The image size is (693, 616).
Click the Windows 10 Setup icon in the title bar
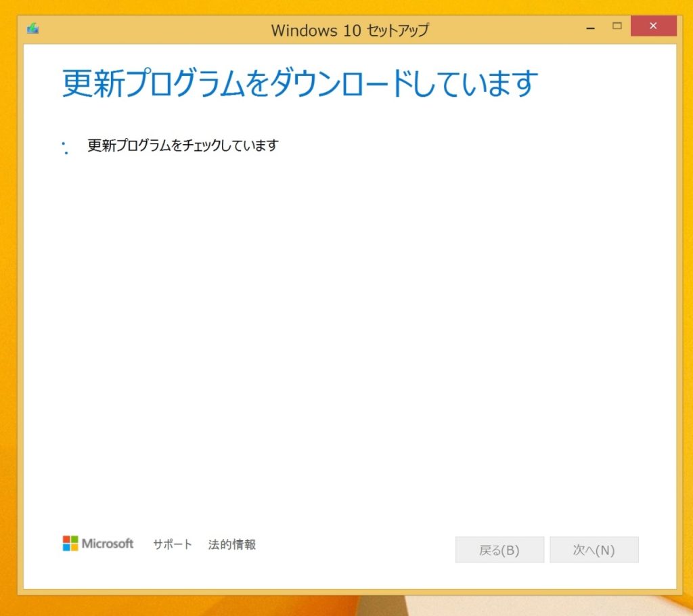(x=32, y=28)
